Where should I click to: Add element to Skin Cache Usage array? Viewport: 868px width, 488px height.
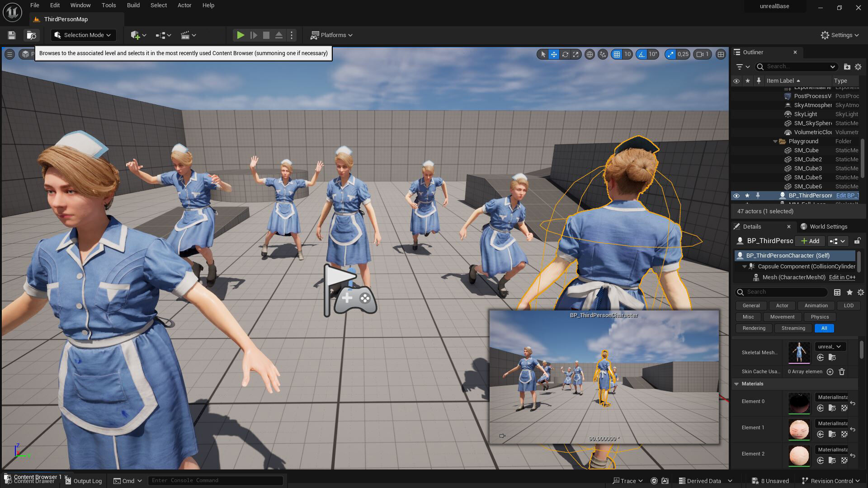click(830, 372)
